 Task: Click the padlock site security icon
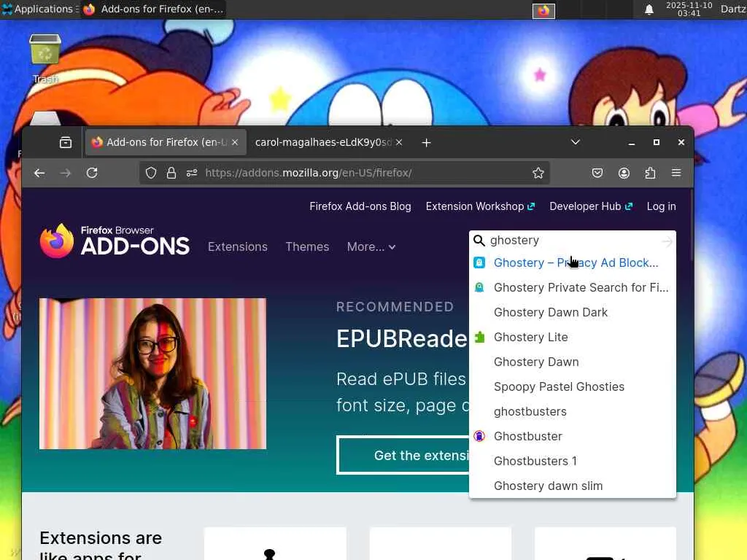point(171,173)
